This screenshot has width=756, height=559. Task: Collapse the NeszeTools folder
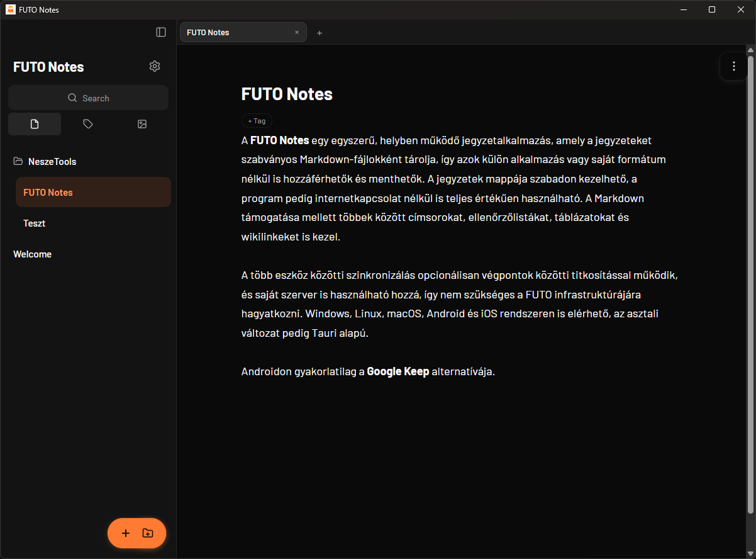pyautogui.click(x=45, y=162)
